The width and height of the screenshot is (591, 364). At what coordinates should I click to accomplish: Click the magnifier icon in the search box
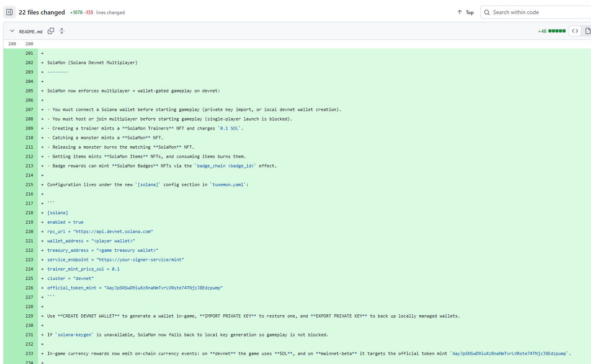(x=487, y=12)
